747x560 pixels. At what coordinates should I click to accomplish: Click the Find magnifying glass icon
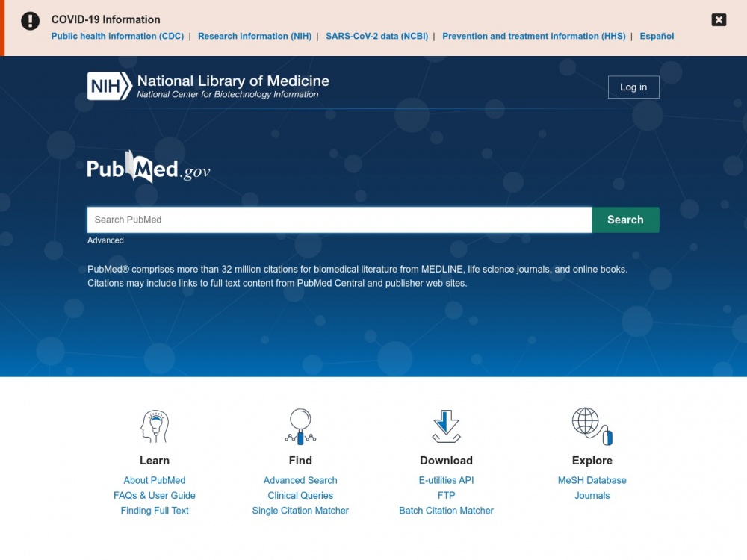(300, 426)
